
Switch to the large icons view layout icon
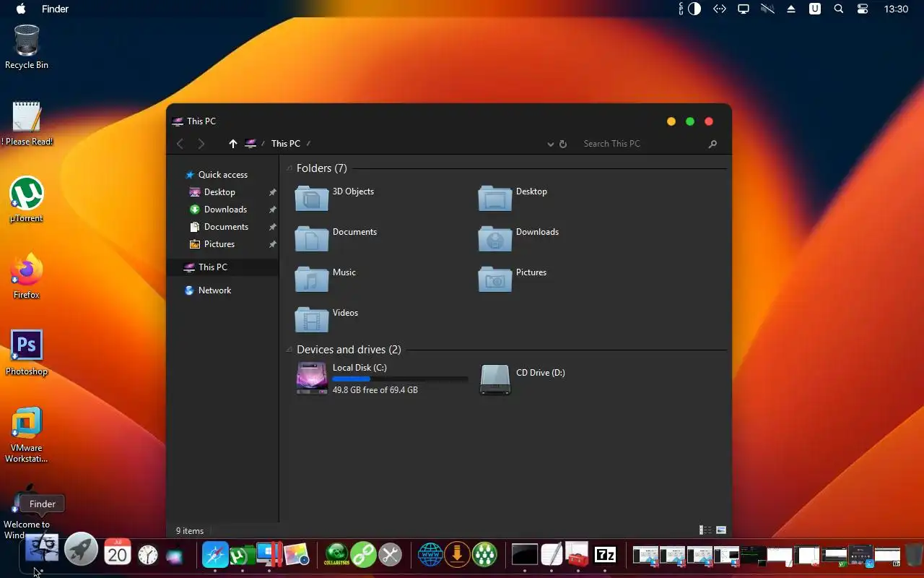point(721,530)
